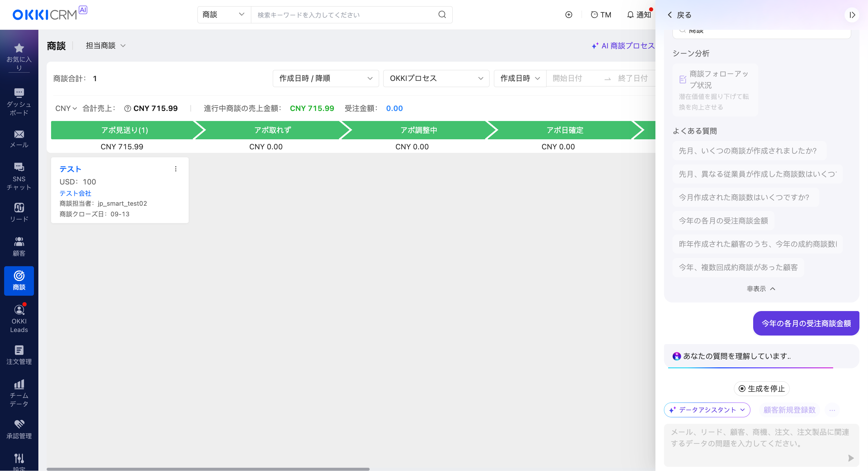Open the OKKIプロセス dropdown

coord(436,78)
